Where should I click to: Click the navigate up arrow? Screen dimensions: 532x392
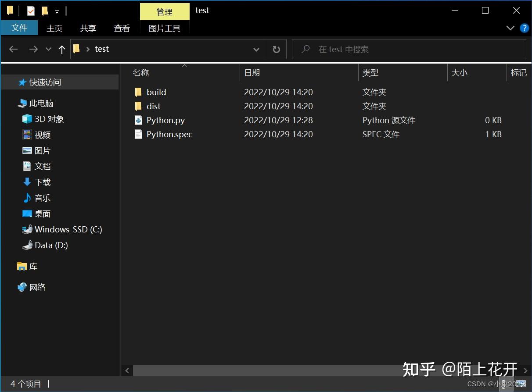(61, 49)
